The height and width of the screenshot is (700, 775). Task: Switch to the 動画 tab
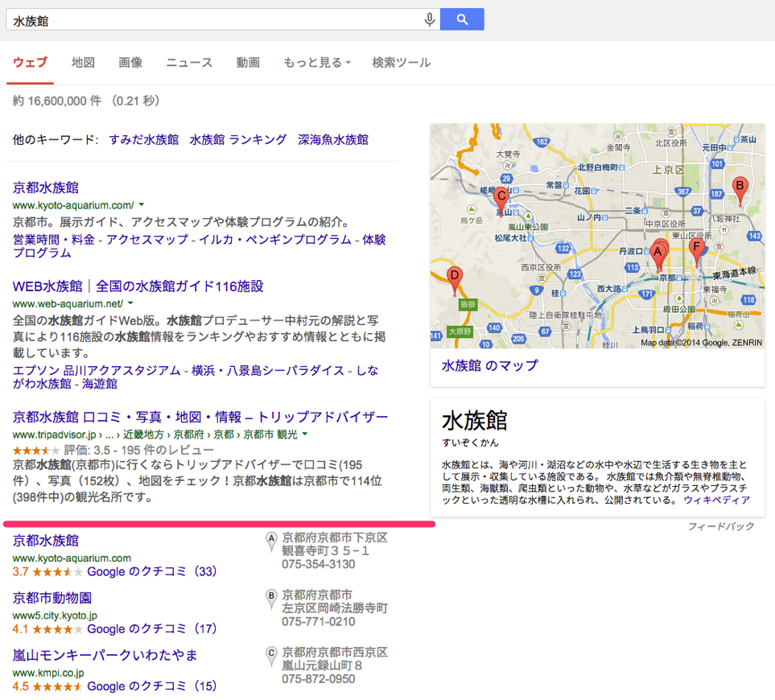(248, 63)
